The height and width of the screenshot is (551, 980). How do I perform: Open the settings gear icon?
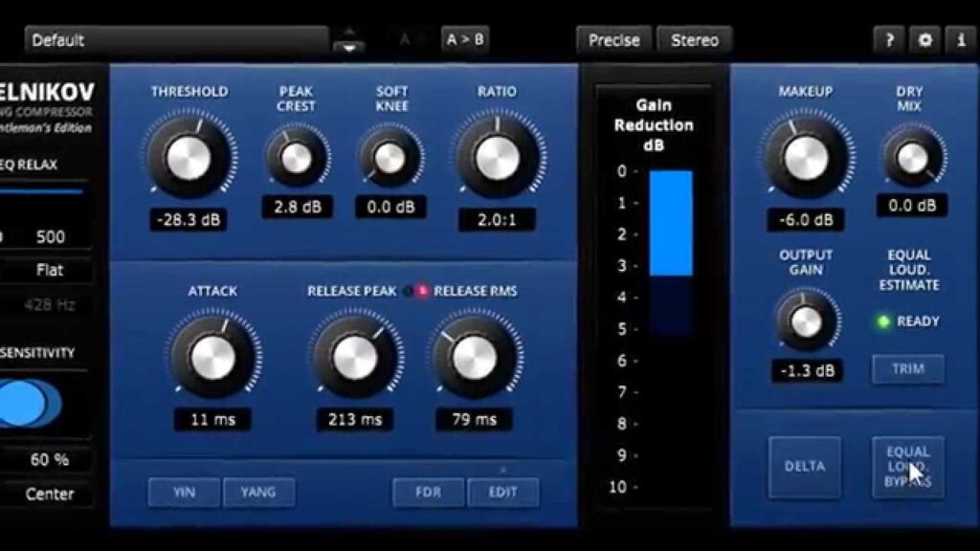(x=925, y=40)
